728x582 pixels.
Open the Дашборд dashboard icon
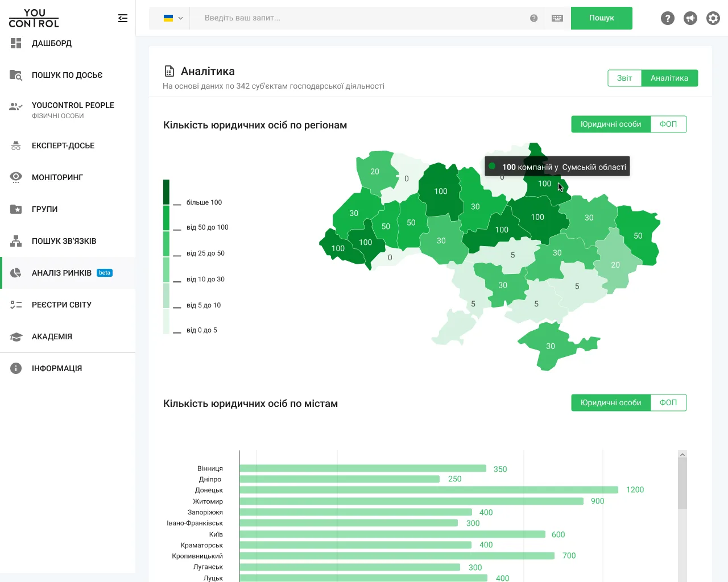tap(16, 43)
